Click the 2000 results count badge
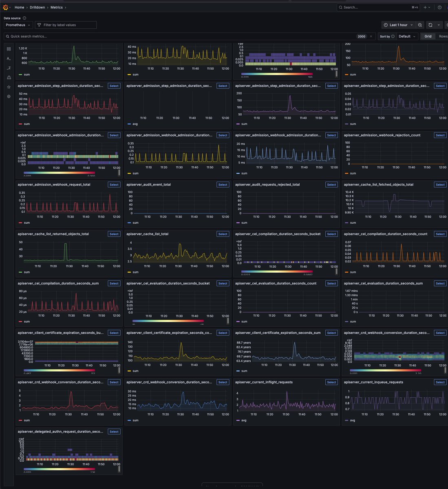This screenshot has height=489, width=448. 362,36
